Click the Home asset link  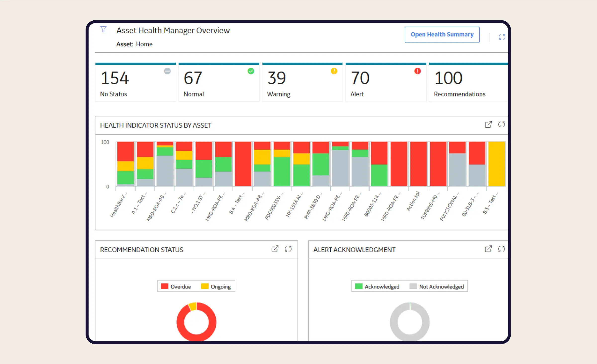tap(144, 44)
